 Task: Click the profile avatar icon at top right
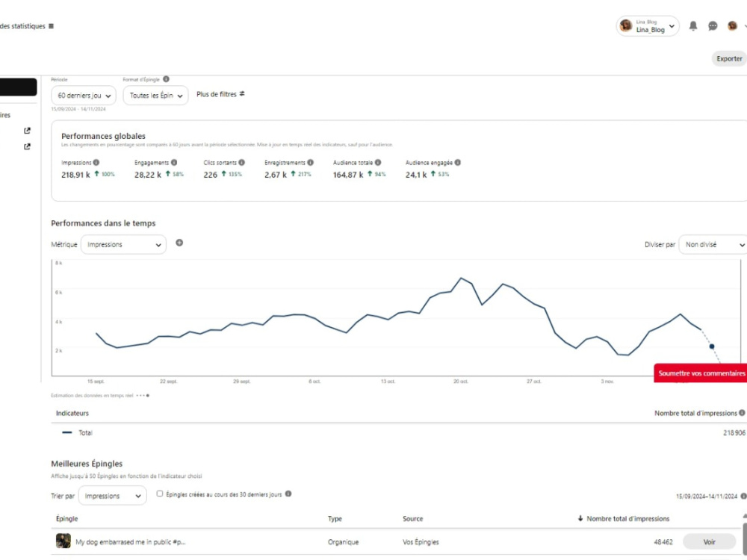pyautogui.click(x=732, y=25)
